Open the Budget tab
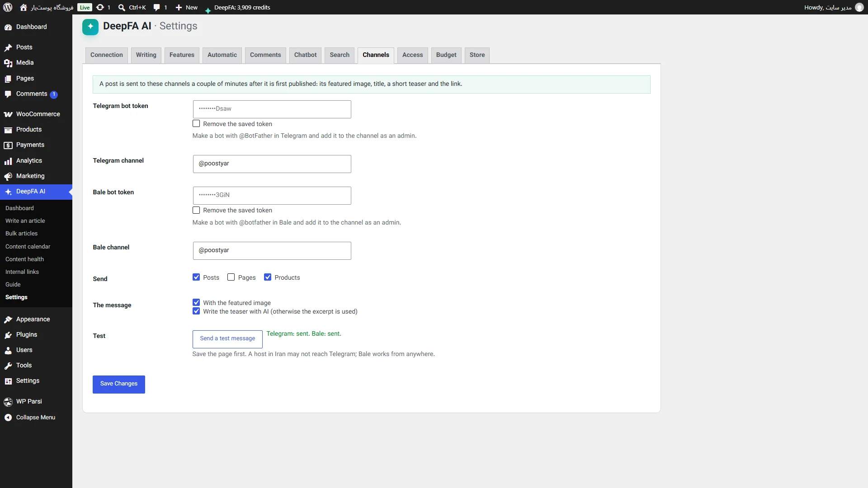 coord(446,55)
